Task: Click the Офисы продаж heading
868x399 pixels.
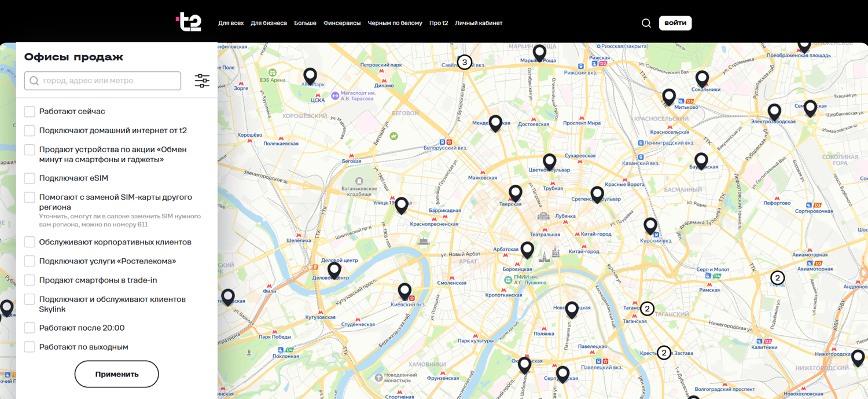Action: [x=73, y=57]
